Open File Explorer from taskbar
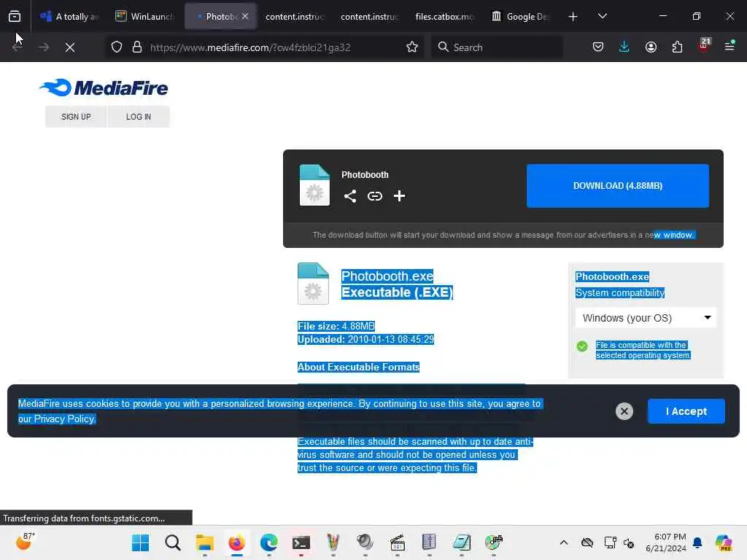This screenshot has height=560, width=747. pyautogui.click(x=205, y=542)
